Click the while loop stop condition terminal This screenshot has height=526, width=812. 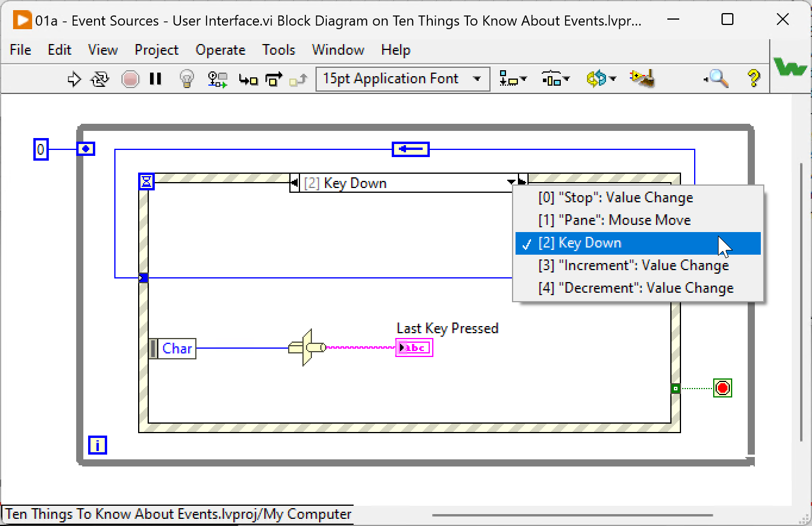[x=722, y=388]
